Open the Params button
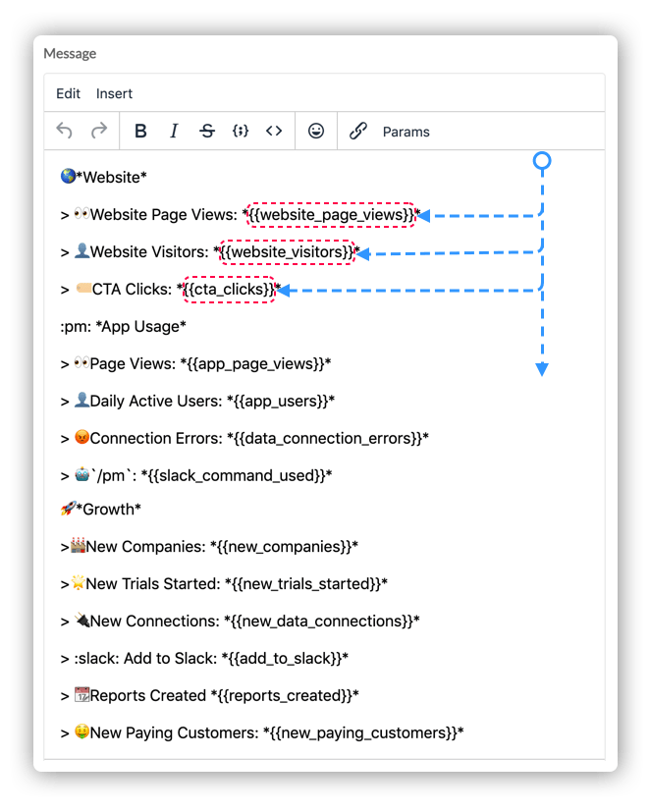The width and height of the screenshot is (650, 812). (406, 132)
